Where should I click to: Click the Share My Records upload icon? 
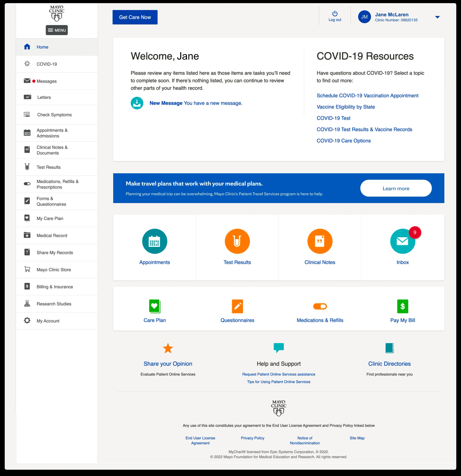pos(27,252)
